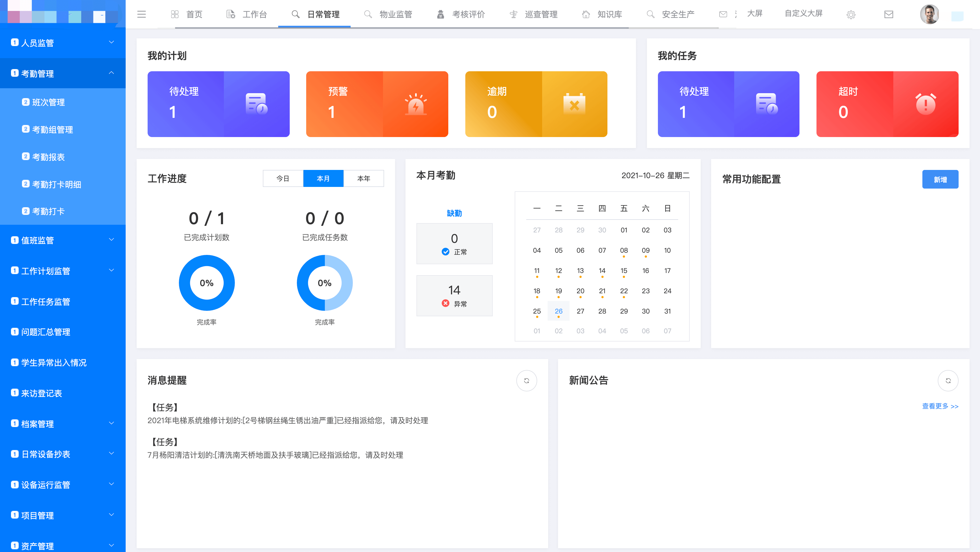Viewport: 980px width, 552px height.
Task: Click the hamburger menu collapse icon
Action: tap(142, 15)
